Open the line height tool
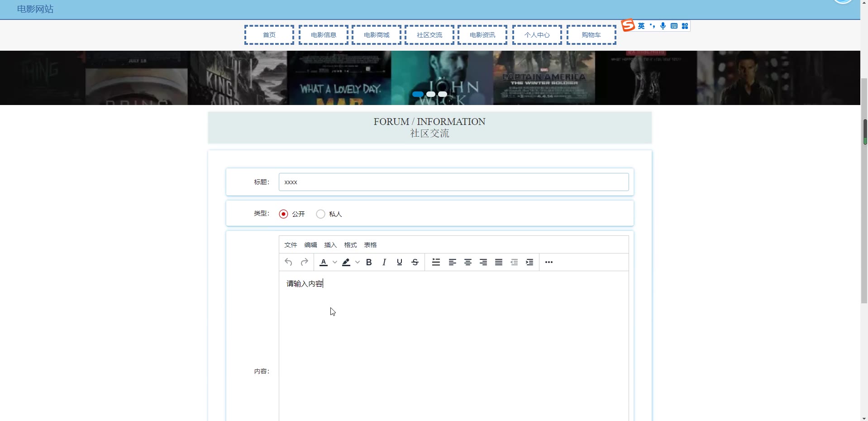Image resolution: width=868 pixels, height=421 pixels. (x=436, y=262)
